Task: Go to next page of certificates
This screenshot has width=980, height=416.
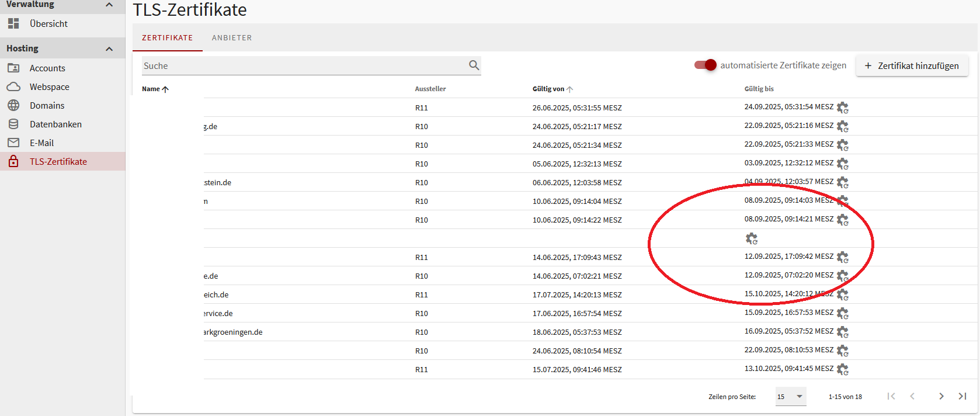Action: point(941,396)
